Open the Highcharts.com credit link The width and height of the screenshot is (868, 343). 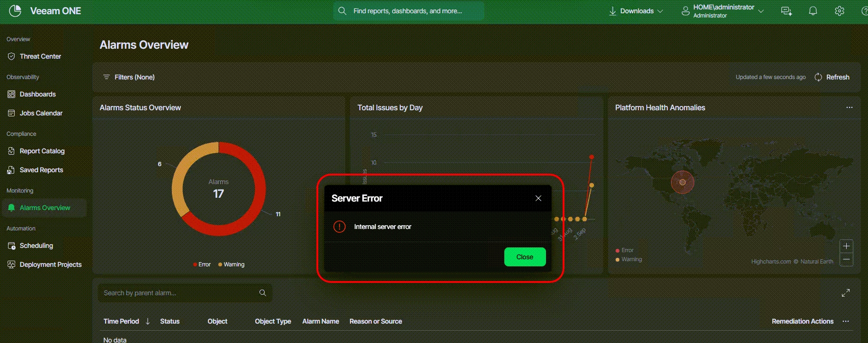tap(771, 262)
